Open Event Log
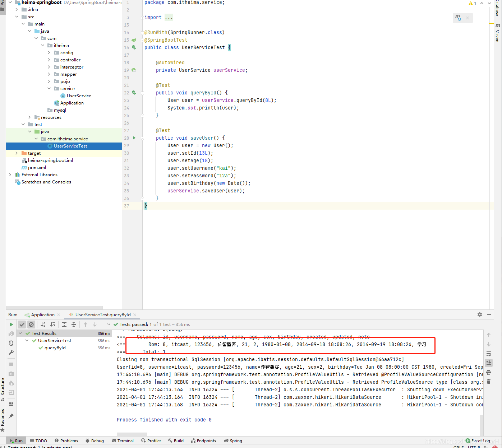Image resolution: width=502 pixels, height=448 pixels. pyautogui.click(x=478, y=441)
